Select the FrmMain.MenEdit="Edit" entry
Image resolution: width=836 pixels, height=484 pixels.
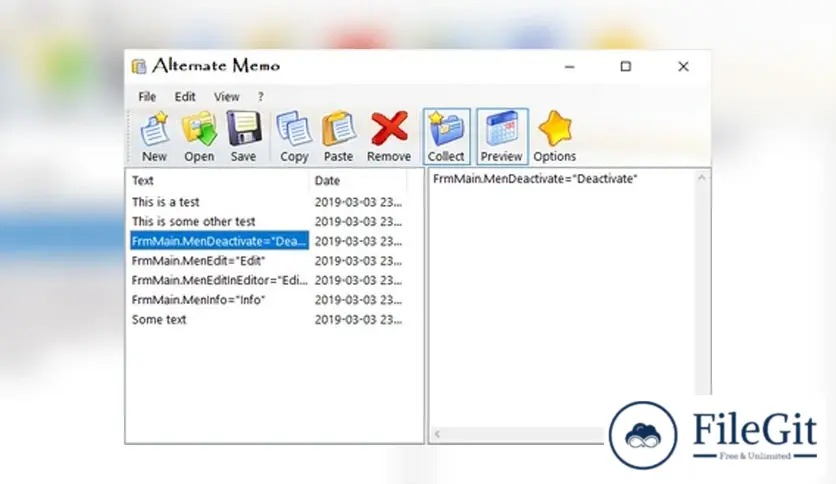click(x=198, y=261)
